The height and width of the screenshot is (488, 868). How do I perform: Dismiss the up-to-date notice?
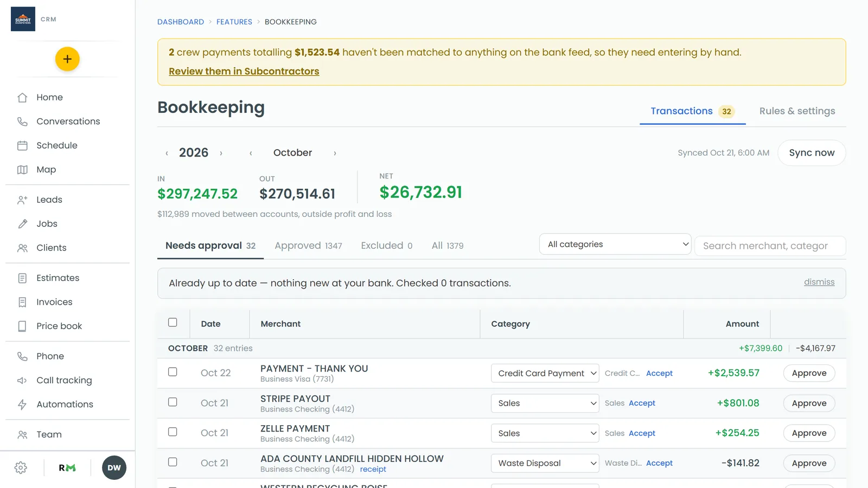[x=819, y=282]
